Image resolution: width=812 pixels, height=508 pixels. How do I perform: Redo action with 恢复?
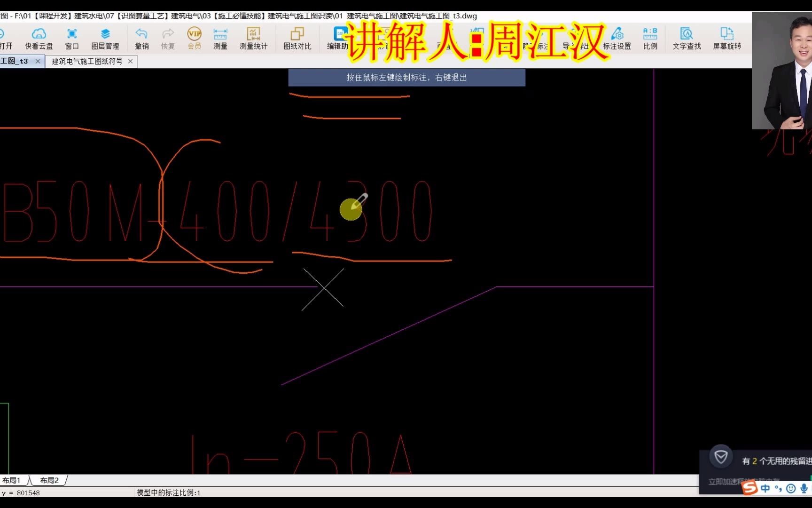(x=168, y=38)
